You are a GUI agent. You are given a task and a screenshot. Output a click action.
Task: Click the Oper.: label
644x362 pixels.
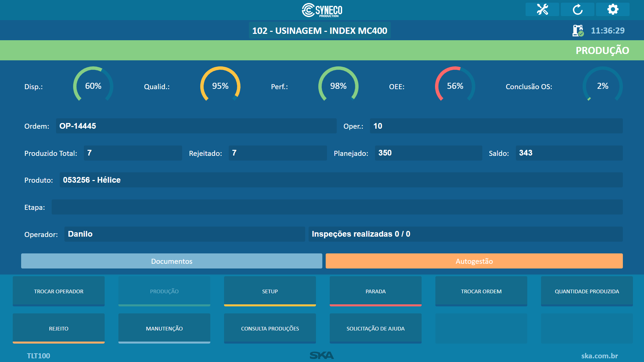(353, 126)
